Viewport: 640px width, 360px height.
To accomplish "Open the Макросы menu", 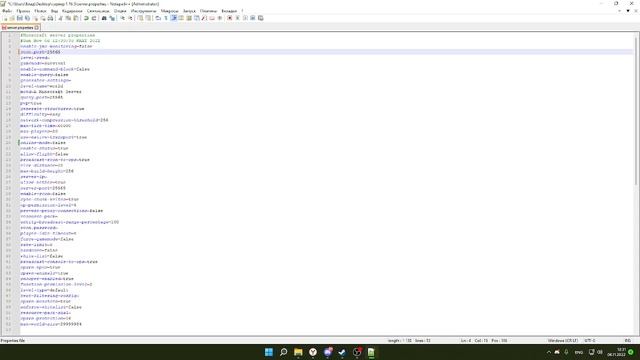I will (169, 11).
